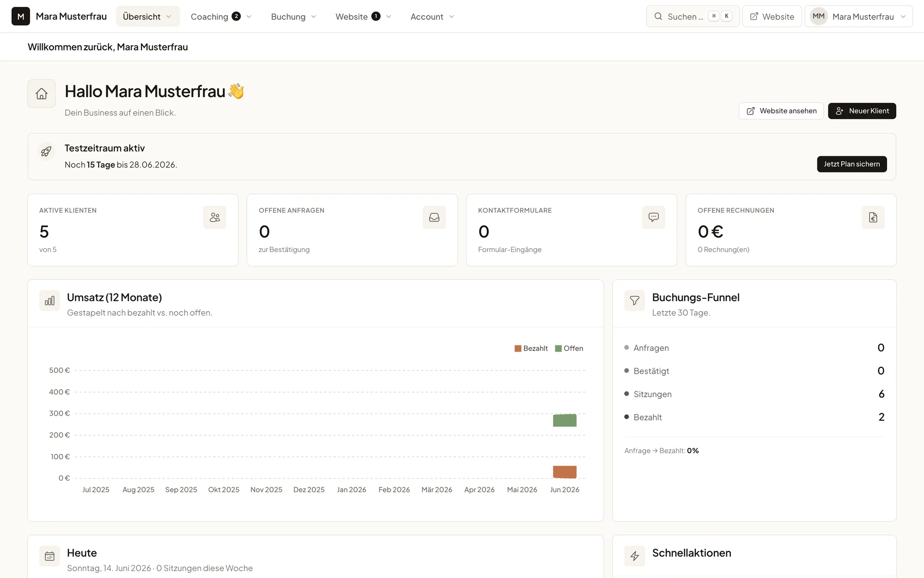This screenshot has height=578, width=924.
Task: Click the inbox icon in Offene Anfragen card
Action: (x=434, y=217)
